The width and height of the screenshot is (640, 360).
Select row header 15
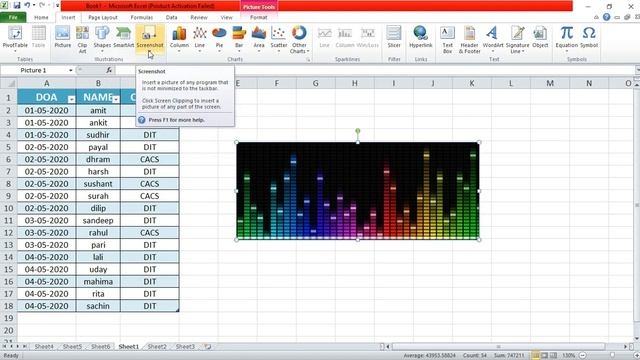(8, 269)
